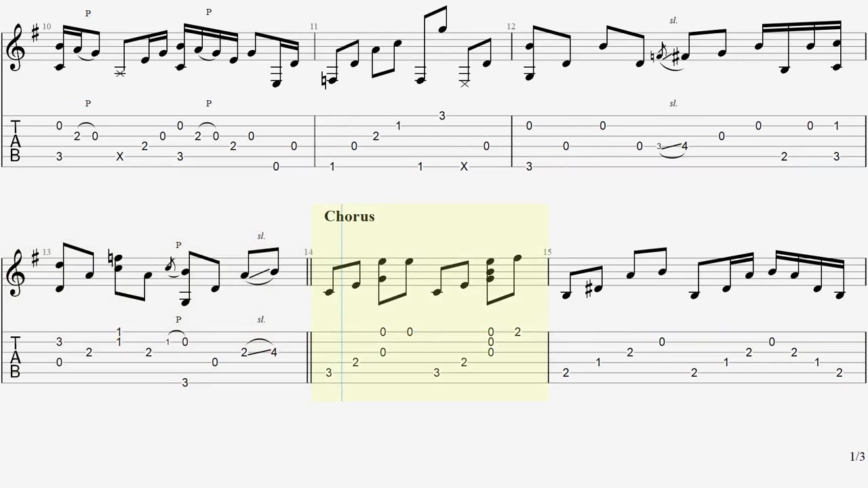868x488 pixels.
Task: Click the sl. slide marking above measure 12 notation
Action: pos(673,20)
